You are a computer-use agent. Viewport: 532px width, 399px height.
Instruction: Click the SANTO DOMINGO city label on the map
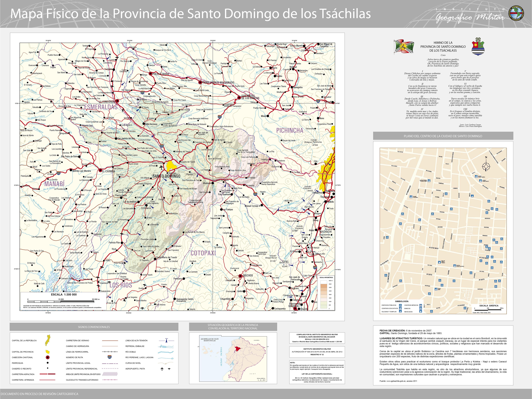coord(166,176)
